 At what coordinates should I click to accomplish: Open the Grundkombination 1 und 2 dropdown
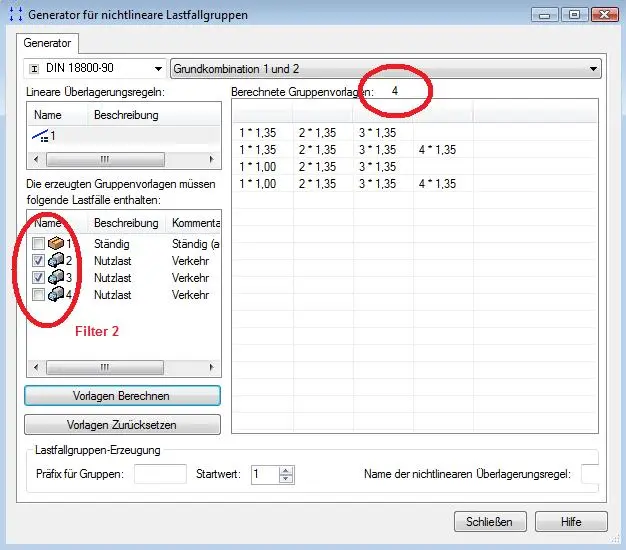pyautogui.click(x=386, y=69)
